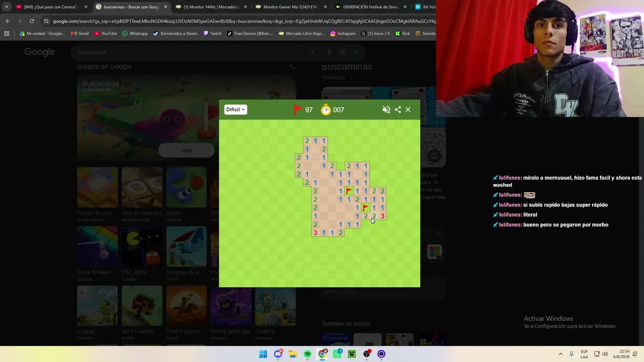
Task: Remove the flag from the lower flagged cell
Action: click(366, 208)
